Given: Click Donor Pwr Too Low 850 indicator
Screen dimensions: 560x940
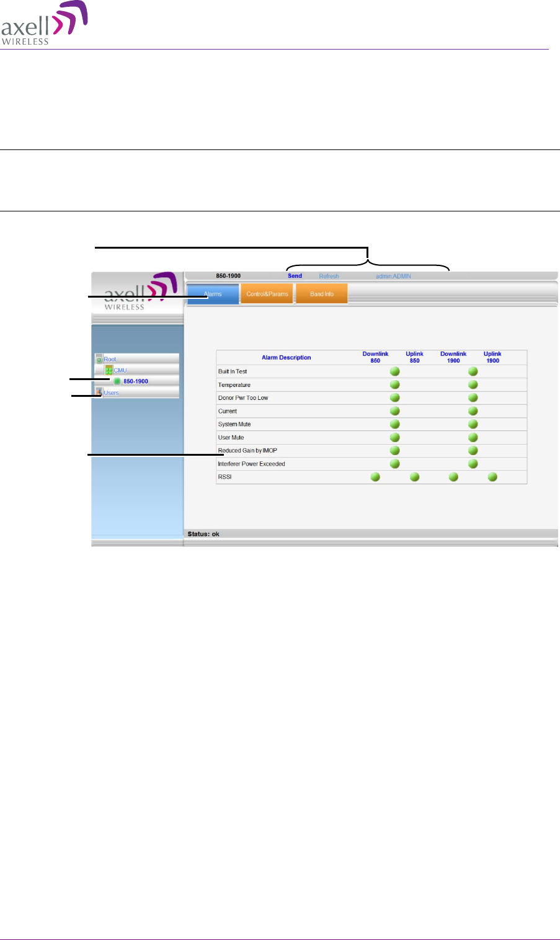Looking at the screenshot, I should point(394,397).
